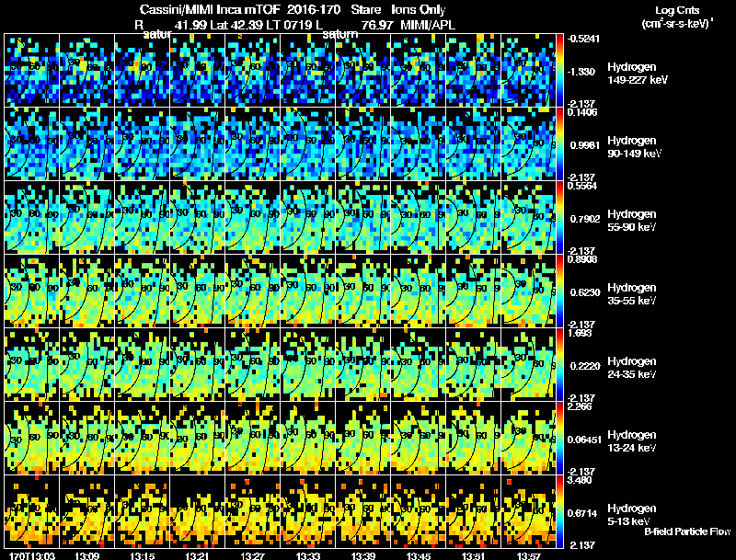Click the '0.7902' colorbar value
This screenshot has height=560, width=736.
click(585, 219)
